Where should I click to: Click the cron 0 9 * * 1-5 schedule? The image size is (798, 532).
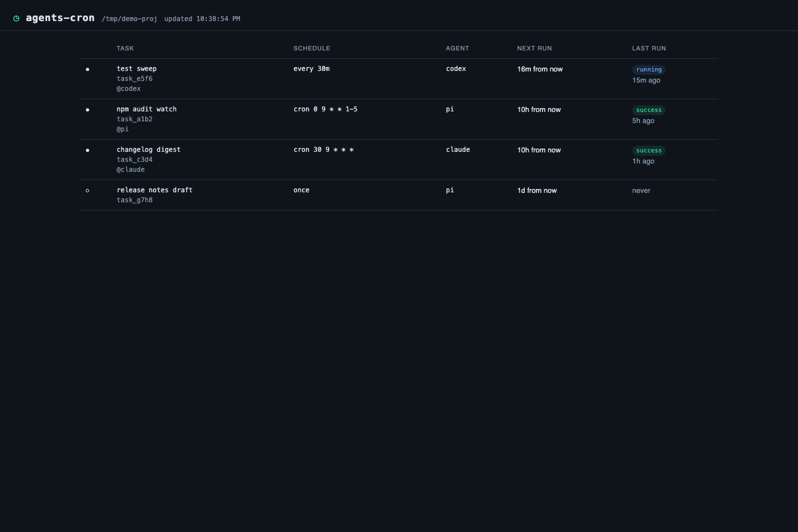point(326,109)
